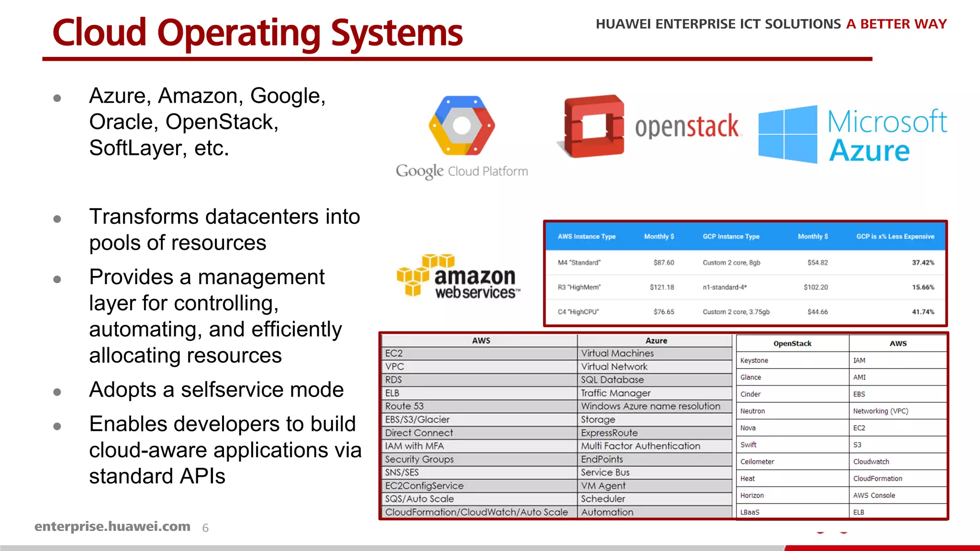Click the $87.60 monthly price cell

click(x=664, y=263)
